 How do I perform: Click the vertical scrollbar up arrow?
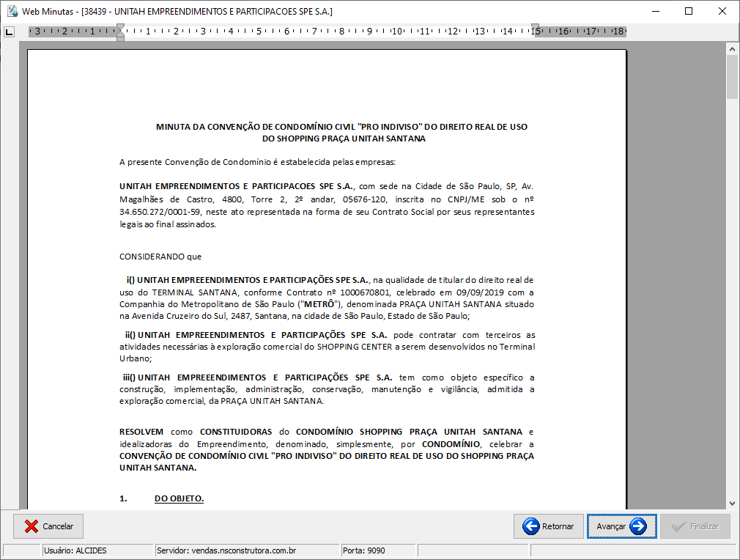(732, 48)
